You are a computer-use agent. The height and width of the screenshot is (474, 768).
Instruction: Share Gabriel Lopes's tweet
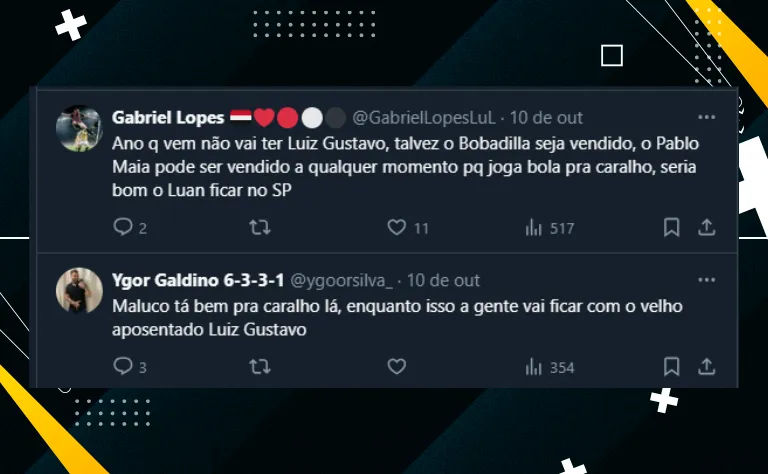707,227
